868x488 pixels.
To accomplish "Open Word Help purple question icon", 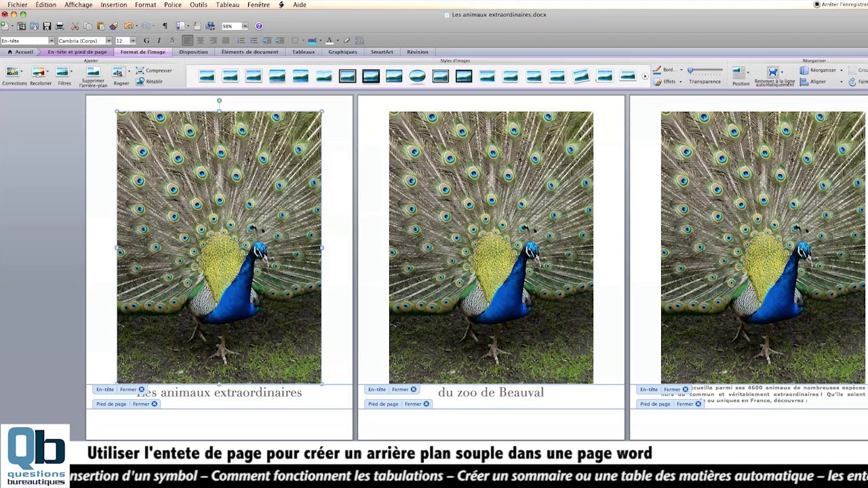I will click(x=258, y=26).
